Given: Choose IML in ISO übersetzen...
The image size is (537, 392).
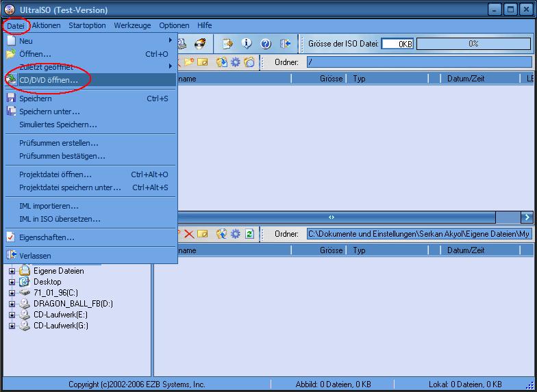Looking at the screenshot, I should click(90, 219).
